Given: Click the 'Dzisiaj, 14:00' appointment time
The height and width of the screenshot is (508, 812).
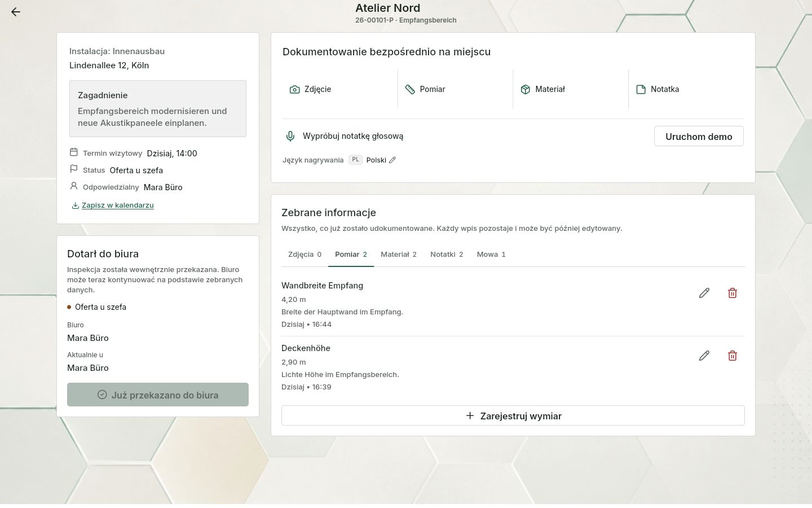Looking at the screenshot, I should point(172,154).
